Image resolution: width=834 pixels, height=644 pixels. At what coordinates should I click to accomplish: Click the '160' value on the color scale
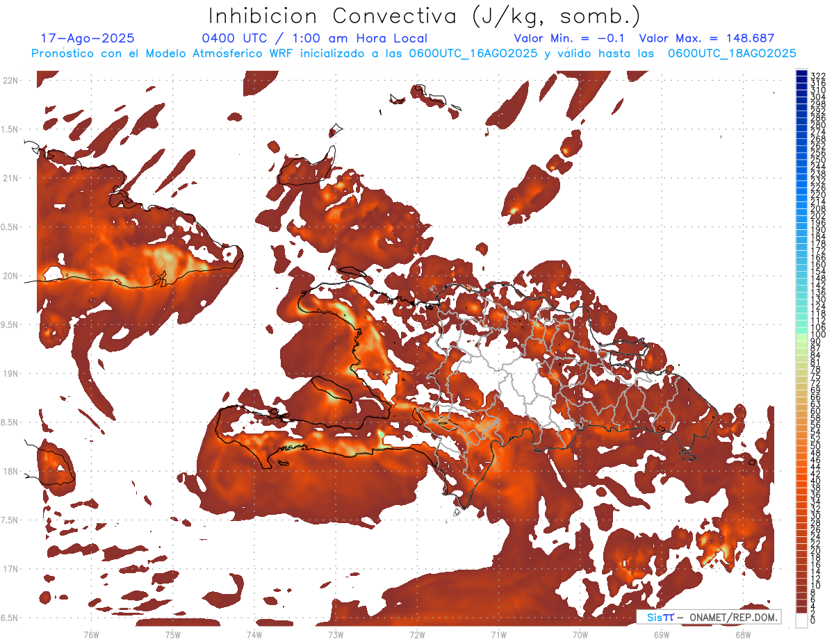tap(818, 265)
